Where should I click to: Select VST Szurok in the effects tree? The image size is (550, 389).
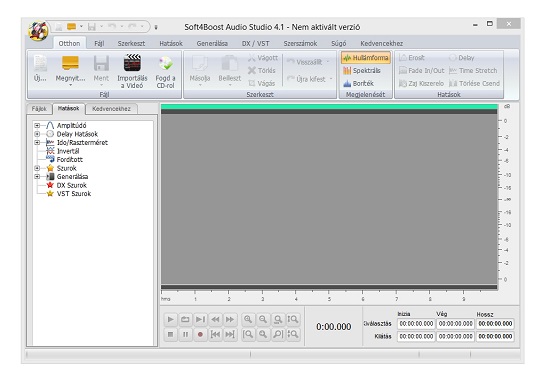[x=74, y=194]
